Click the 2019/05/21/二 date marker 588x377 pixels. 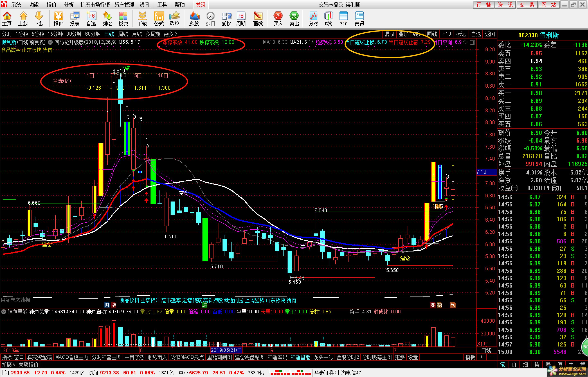click(x=226, y=350)
